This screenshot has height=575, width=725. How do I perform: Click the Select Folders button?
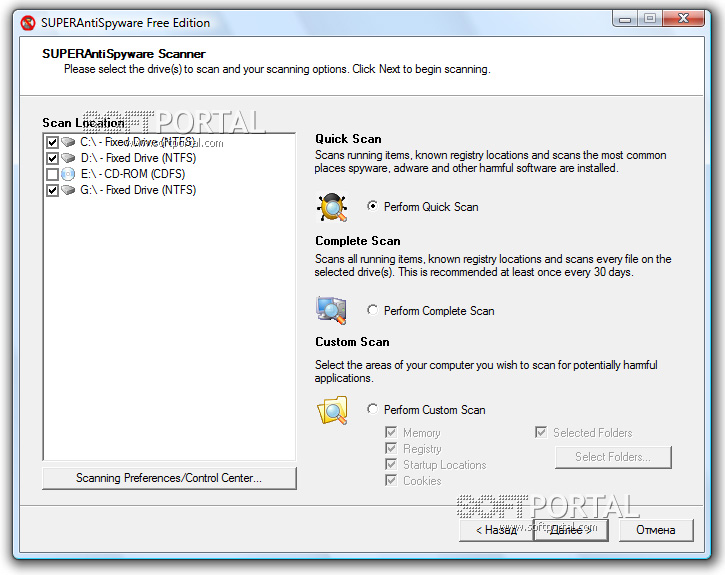[613, 457]
